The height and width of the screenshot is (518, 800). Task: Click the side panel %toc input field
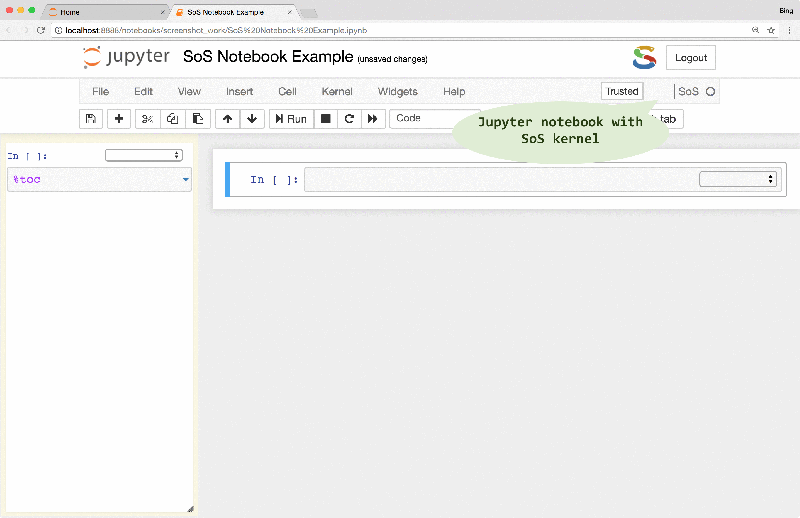99,180
